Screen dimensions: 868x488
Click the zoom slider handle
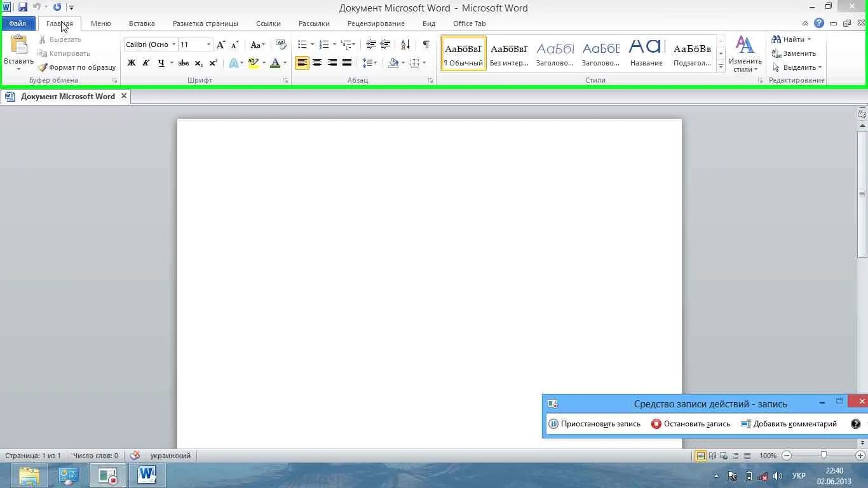coord(824,456)
